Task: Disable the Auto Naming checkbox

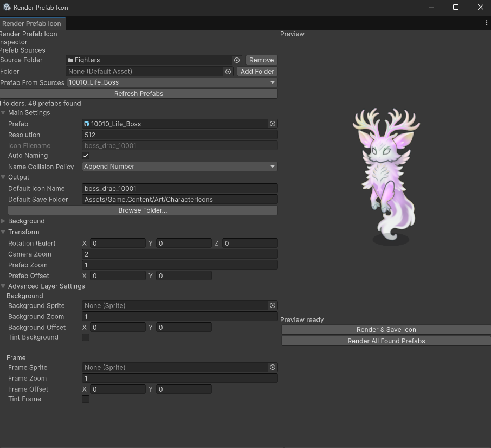Action: (86, 156)
